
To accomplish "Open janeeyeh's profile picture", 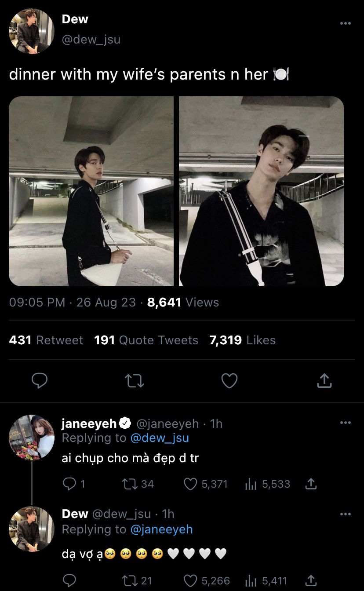I will (32, 438).
